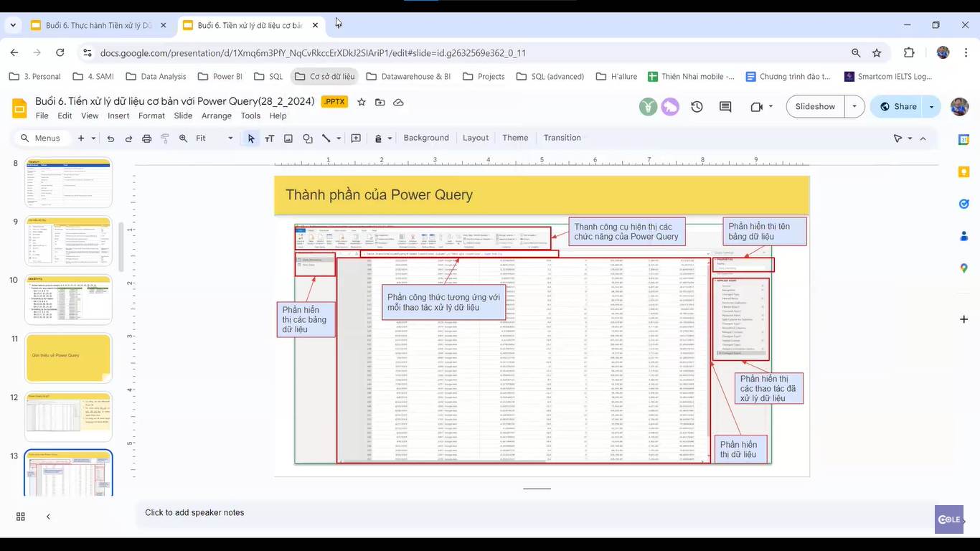Start a video call with camera icon
This screenshot has width=980, height=551.
[756, 107]
